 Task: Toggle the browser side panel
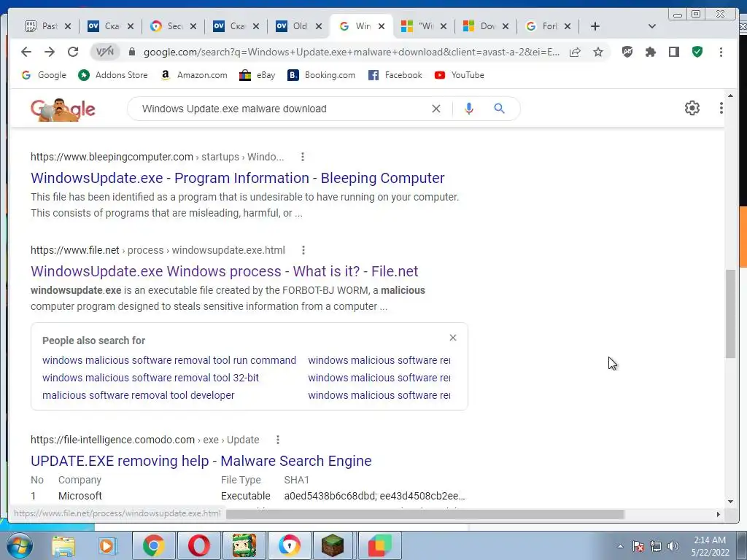pos(673,52)
